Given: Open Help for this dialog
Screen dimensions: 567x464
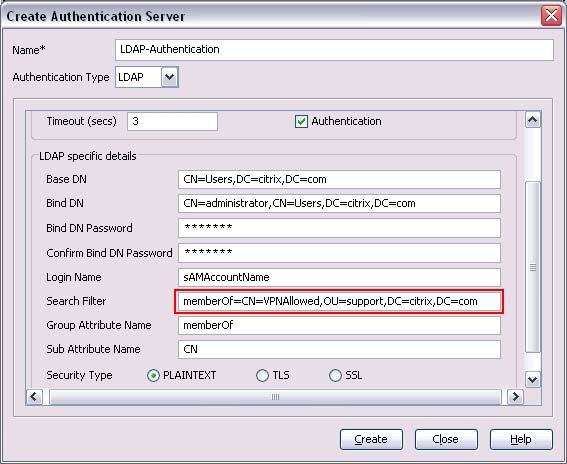Looking at the screenshot, I should pos(521,439).
